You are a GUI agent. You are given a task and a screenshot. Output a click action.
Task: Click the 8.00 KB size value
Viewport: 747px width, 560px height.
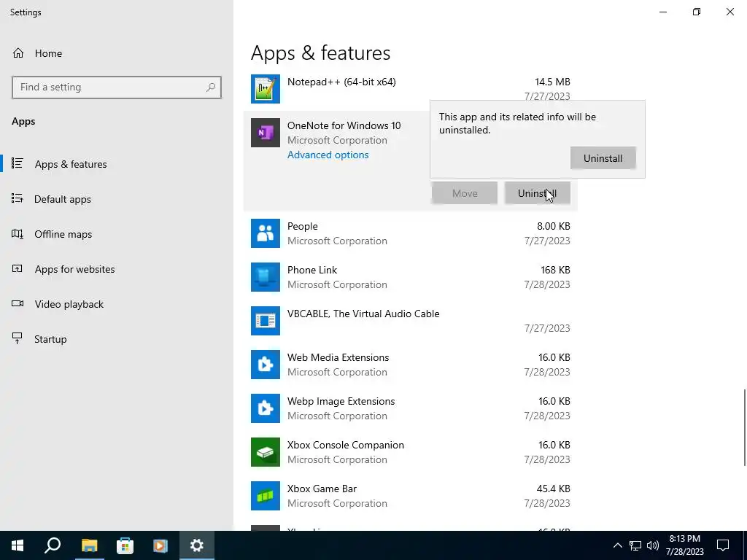pyautogui.click(x=553, y=226)
